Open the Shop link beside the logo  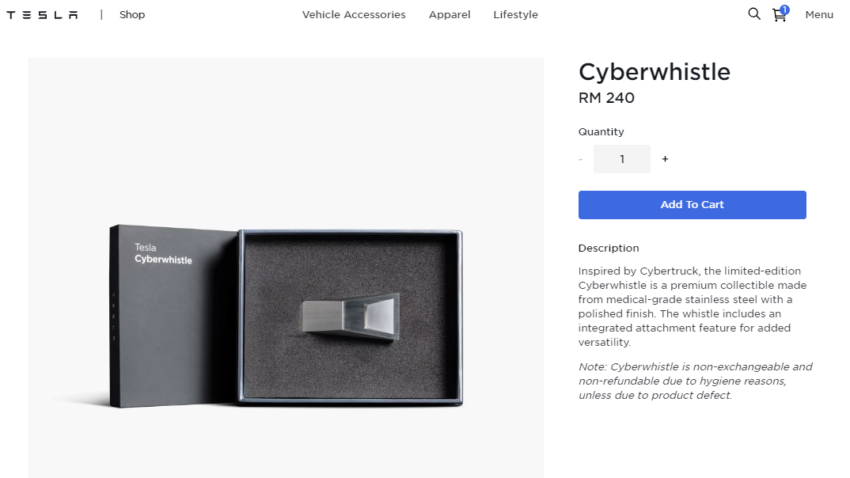pos(132,15)
